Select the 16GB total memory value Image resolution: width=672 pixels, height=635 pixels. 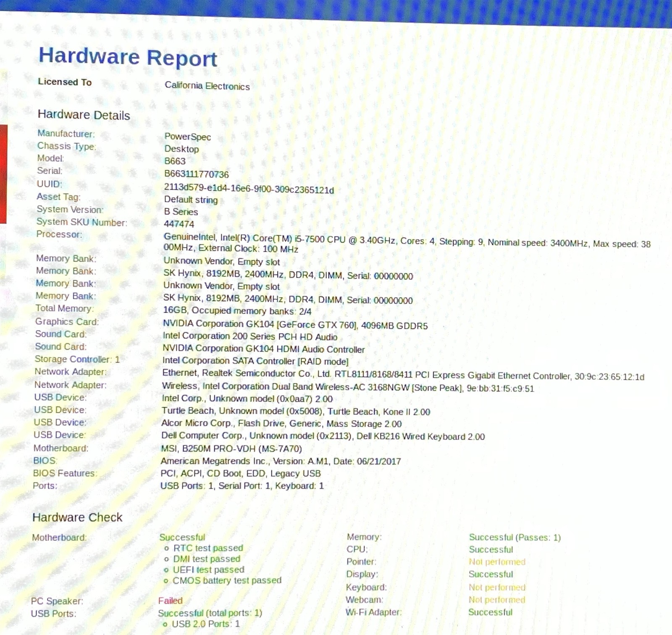237,311
